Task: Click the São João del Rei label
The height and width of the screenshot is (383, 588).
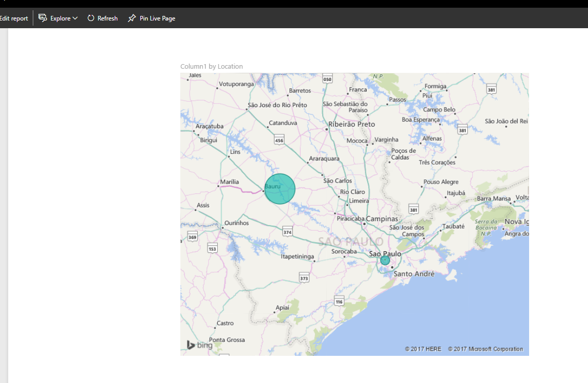Action: [x=506, y=122]
